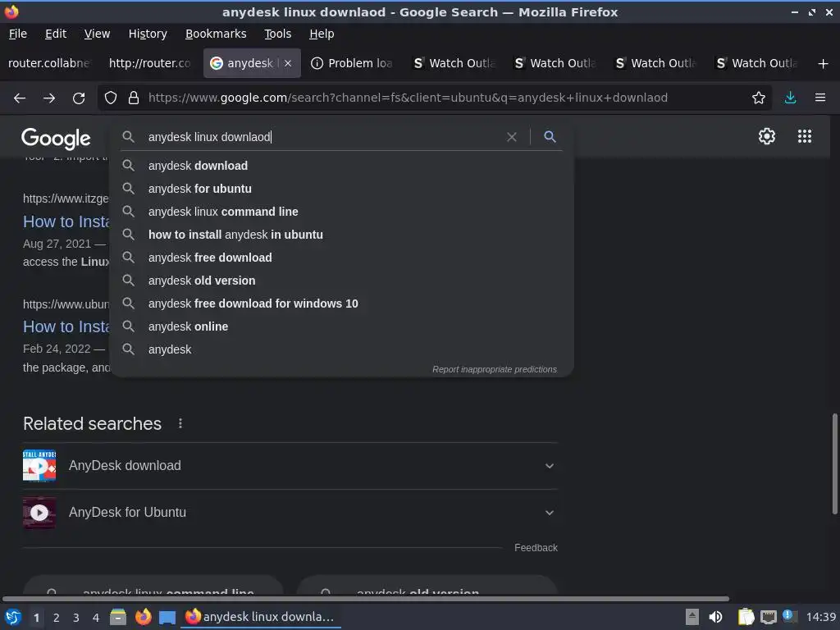This screenshot has height=630, width=840.
Task: Open the volume control in tray
Action: click(x=715, y=617)
